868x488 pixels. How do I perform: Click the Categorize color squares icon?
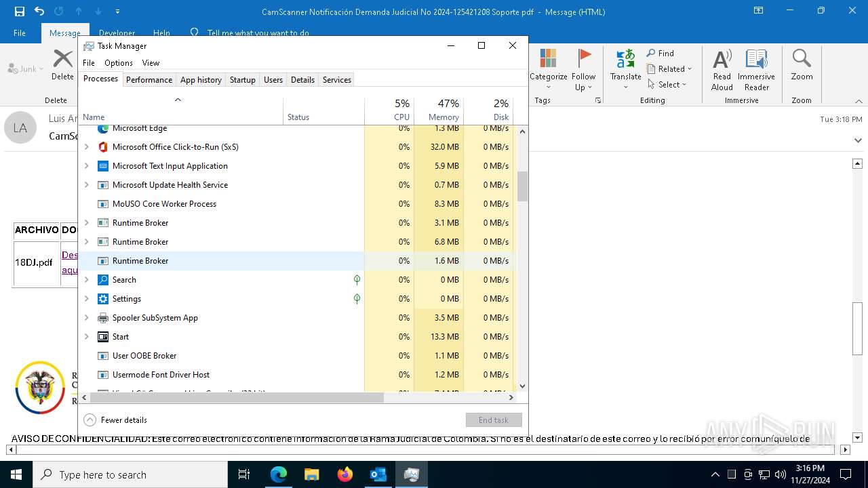point(548,58)
